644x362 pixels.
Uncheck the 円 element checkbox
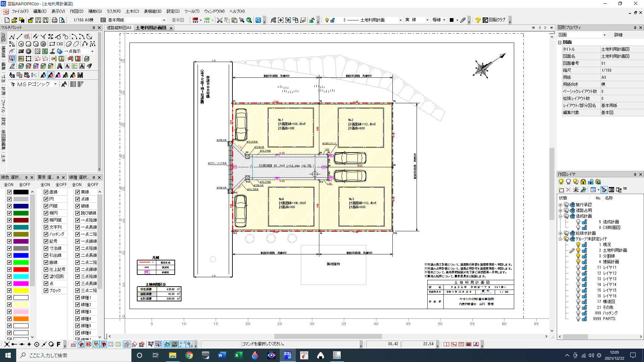point(46,199)
